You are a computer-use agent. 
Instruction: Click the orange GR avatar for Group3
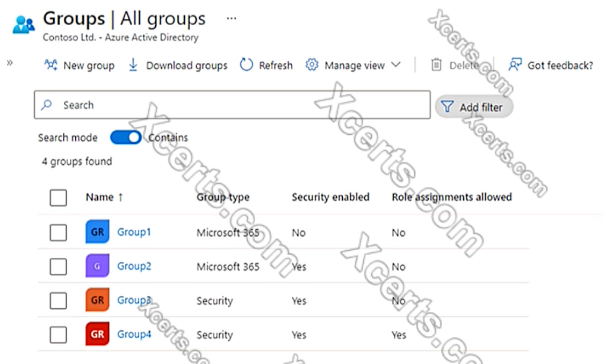[97, 300]
